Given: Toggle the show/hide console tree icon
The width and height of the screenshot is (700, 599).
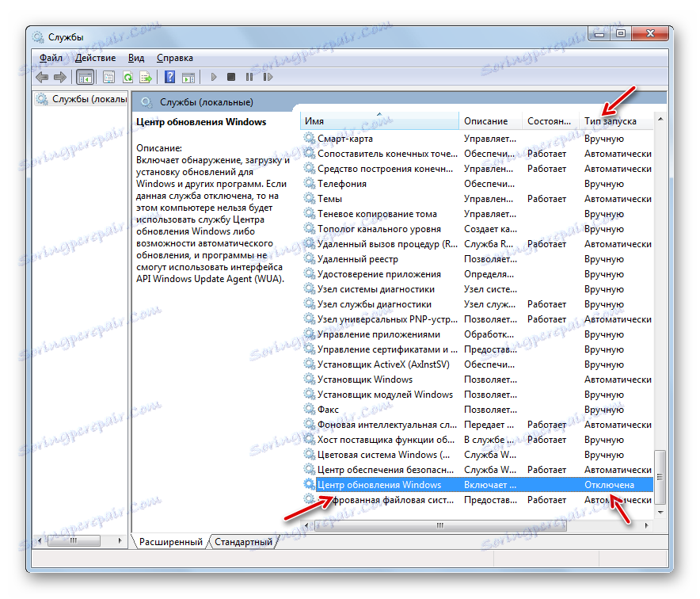Looking at the screenshot, I should (x=85, y=78).
